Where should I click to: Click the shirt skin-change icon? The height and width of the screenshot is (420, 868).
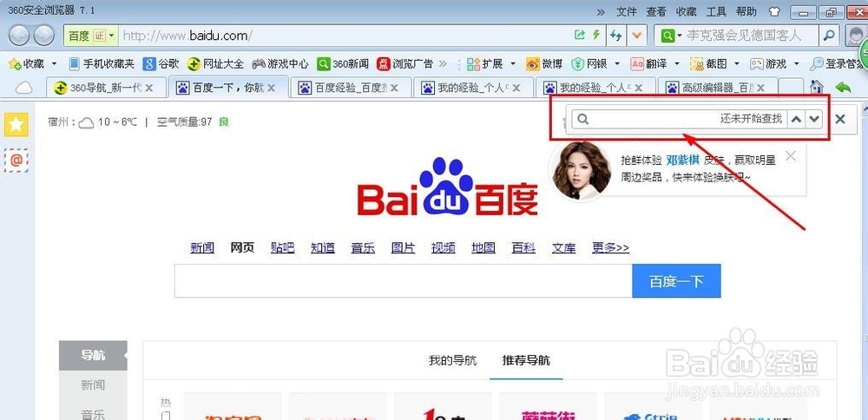[x=774, y=11]
